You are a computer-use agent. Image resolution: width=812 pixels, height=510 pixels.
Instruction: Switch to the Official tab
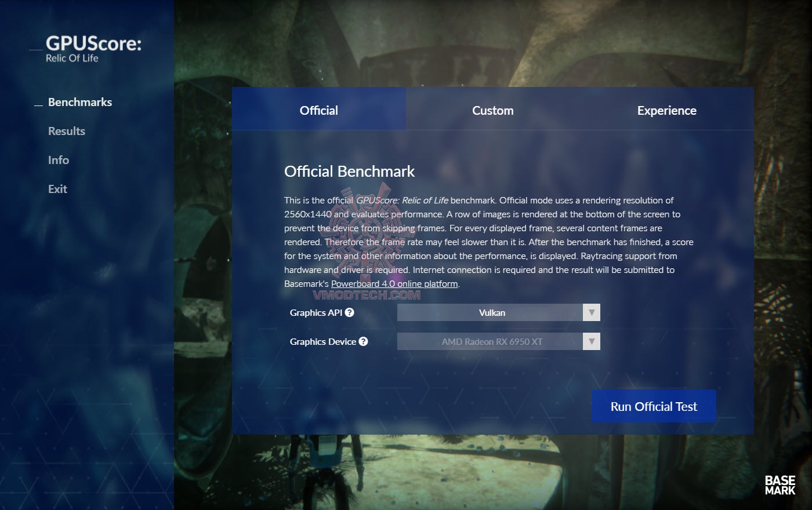click(319, 109)
